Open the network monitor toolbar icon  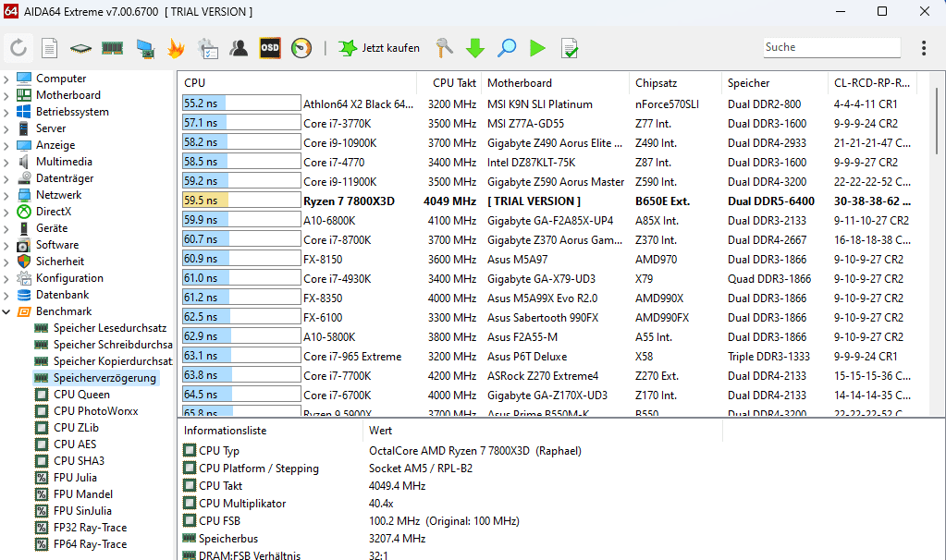tap(145, 48)
